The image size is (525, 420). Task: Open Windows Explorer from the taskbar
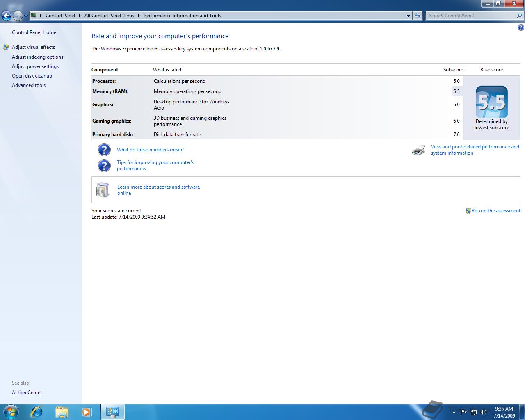pyautogui.click(x=62, y=412)
